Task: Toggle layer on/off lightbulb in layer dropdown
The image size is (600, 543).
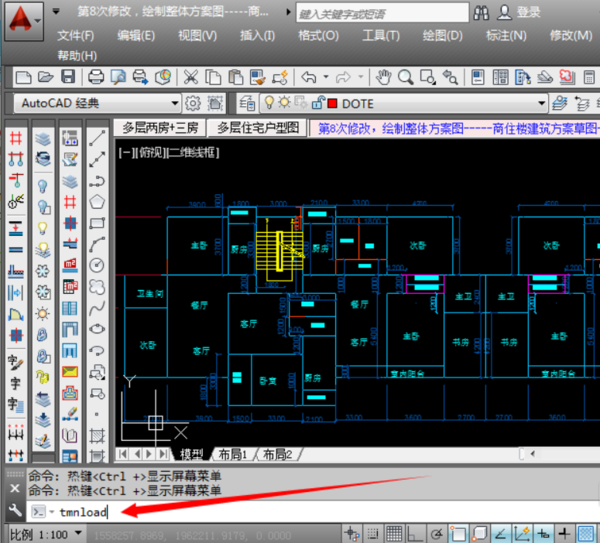Action: point(269,103)
